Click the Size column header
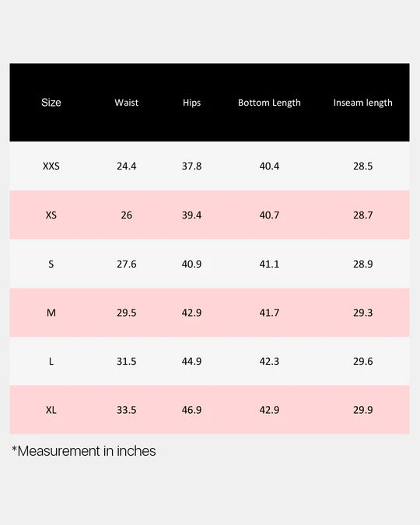This screenshot has width=420, height=525. click(51, 103)
